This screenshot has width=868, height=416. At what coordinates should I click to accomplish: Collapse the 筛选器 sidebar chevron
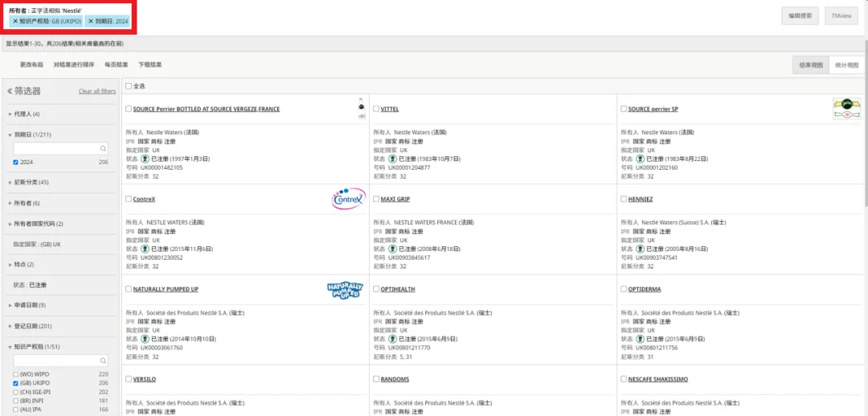(x=10, y=92)
